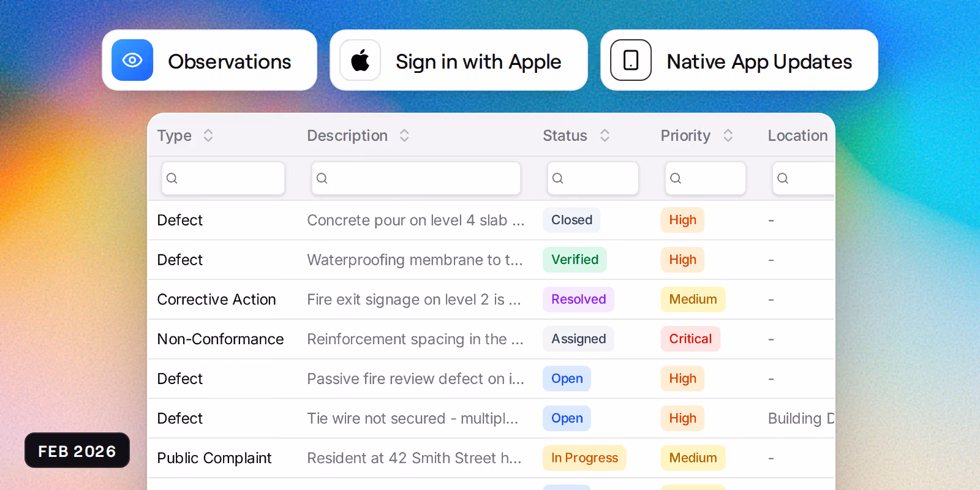The image size is (980, 490).
Task: Click Open status in Passive fire row
Action: [x=567, y=379]
